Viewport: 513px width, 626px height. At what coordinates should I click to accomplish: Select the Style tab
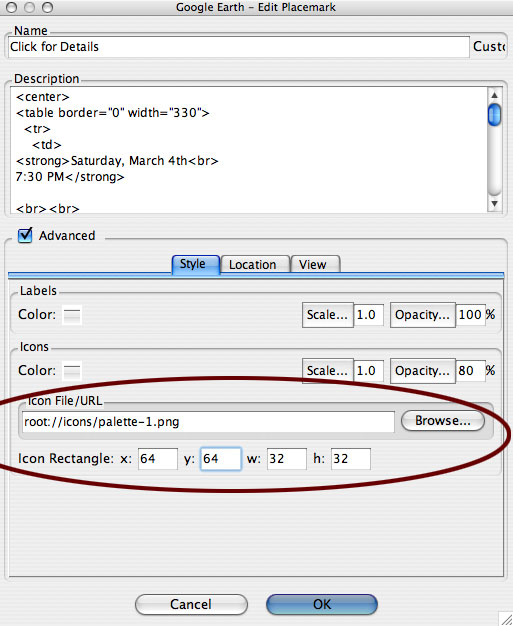tap(196, 264)
